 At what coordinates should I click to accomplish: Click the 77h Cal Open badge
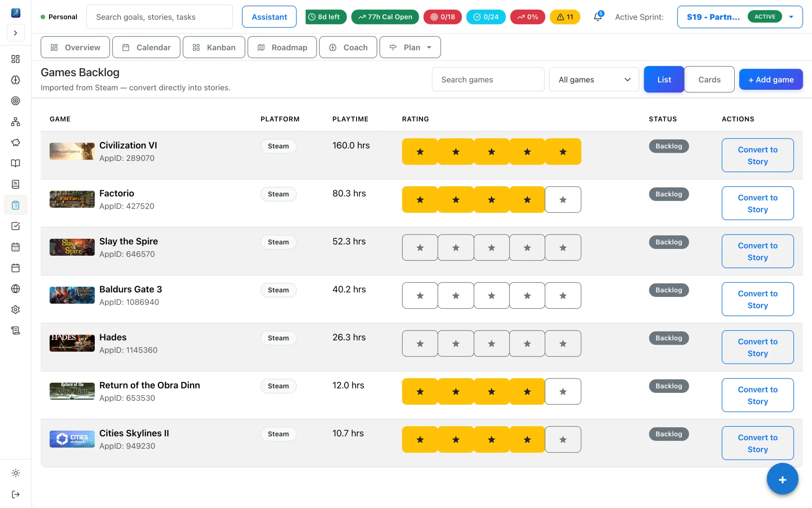tap(385, 17)
